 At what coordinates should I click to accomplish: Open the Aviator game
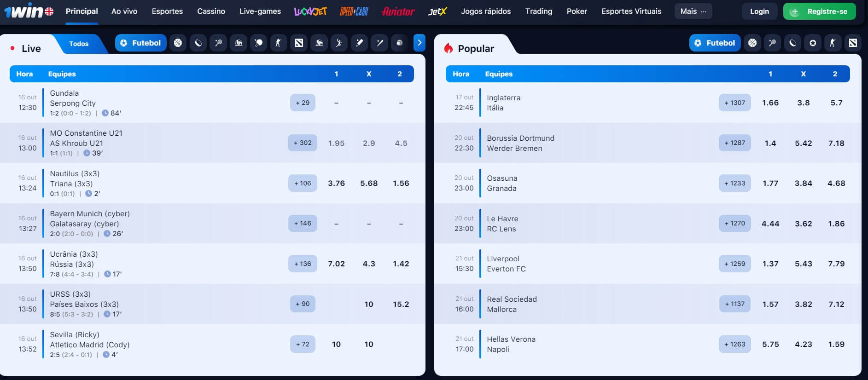click(398, 11)
